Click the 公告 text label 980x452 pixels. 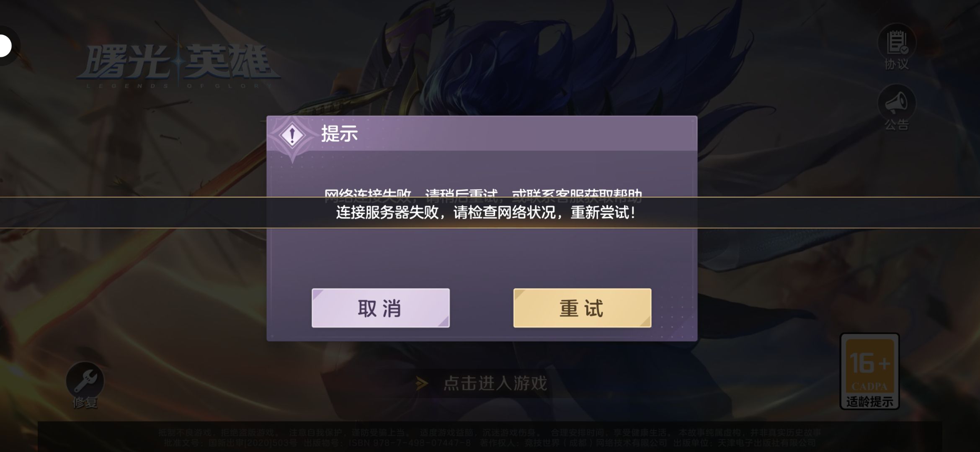(x=897, y=124)
